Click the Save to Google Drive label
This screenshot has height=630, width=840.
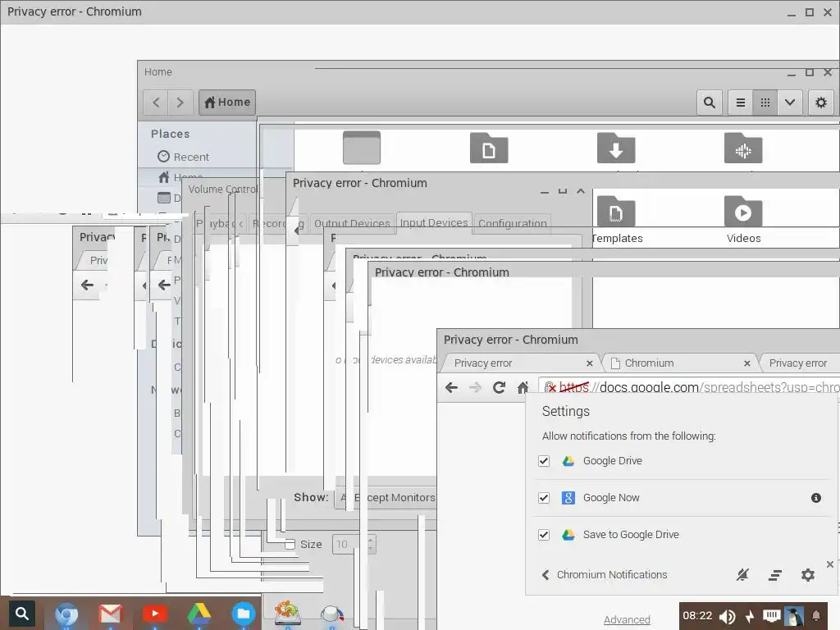[631, 535]
